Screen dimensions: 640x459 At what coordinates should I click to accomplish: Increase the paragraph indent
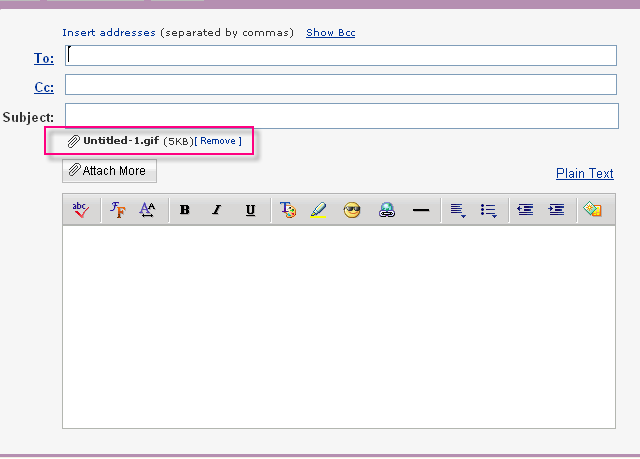(556, 210)
